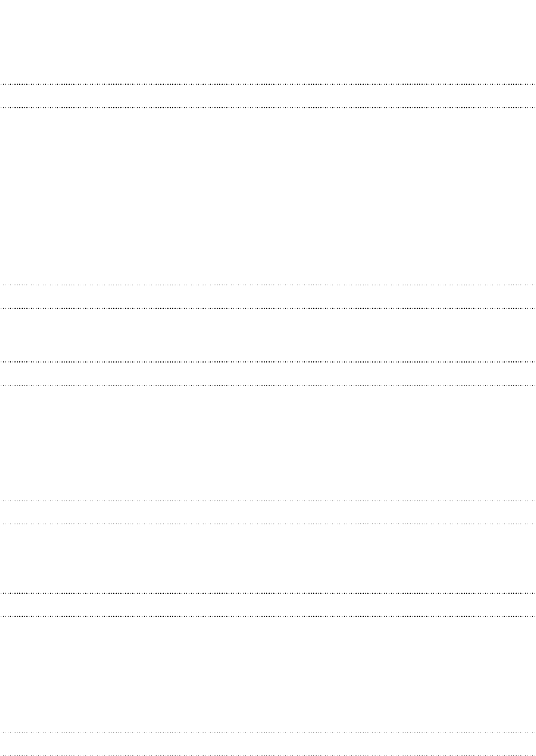Click the narrow band inside the fourth dotted pair
Screen dimensions: 536x756
[268, 512]
